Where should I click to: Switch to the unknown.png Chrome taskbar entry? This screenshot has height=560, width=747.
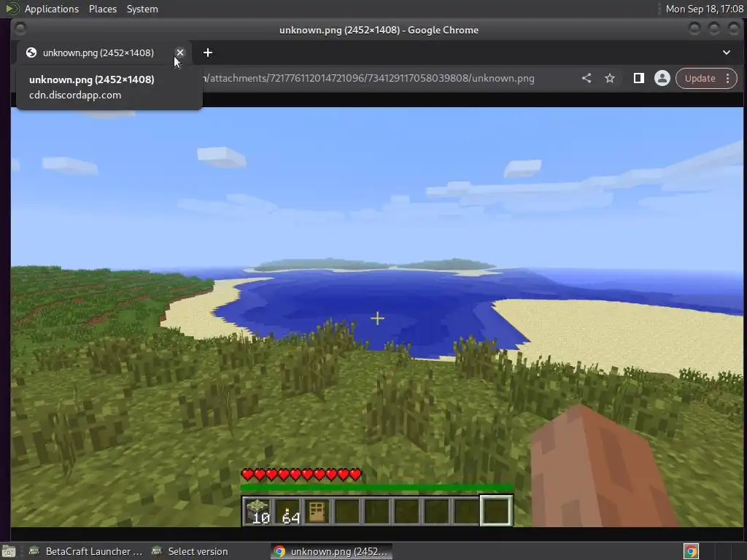[332, 551]
